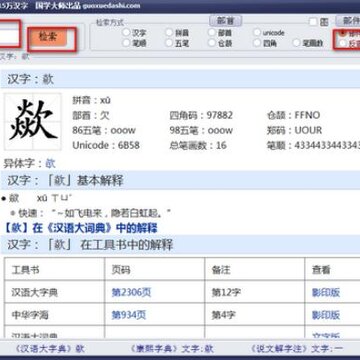The image size is (360, 360).
Task: Select the 仓颉 search mode radio button
Action: coord(212,43)
